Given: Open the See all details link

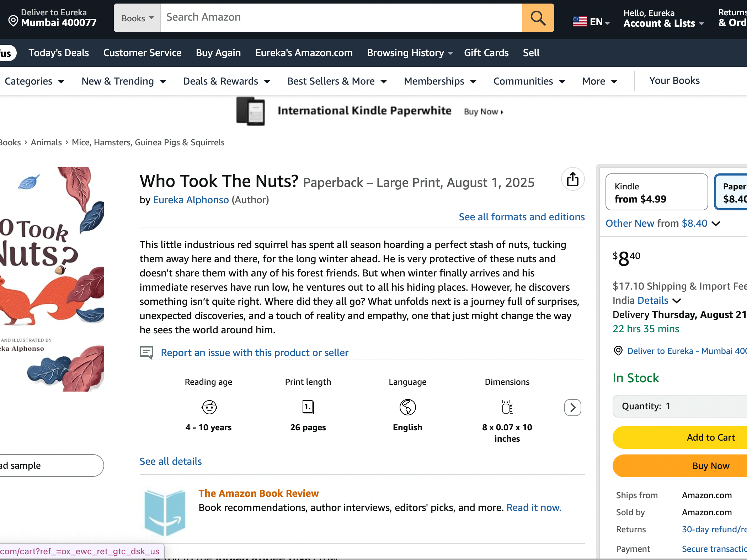Looking at the screenshot, I should click(171, 461).
